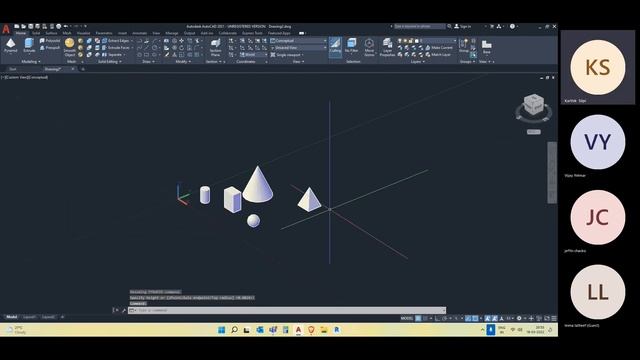
Task: Click the Smooth Object mesh button
Action: coord(70,47)
